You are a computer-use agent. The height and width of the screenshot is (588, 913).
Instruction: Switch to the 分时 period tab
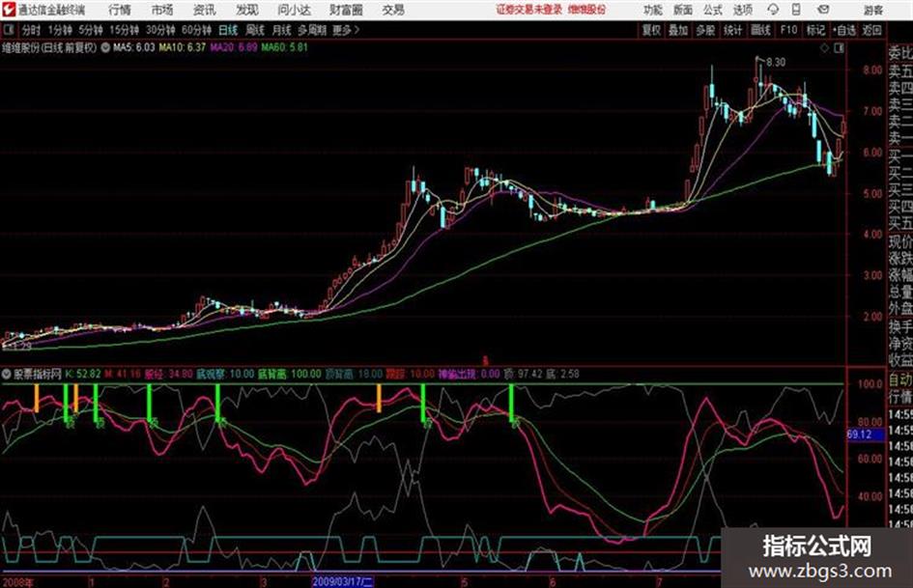click(32, 30)
